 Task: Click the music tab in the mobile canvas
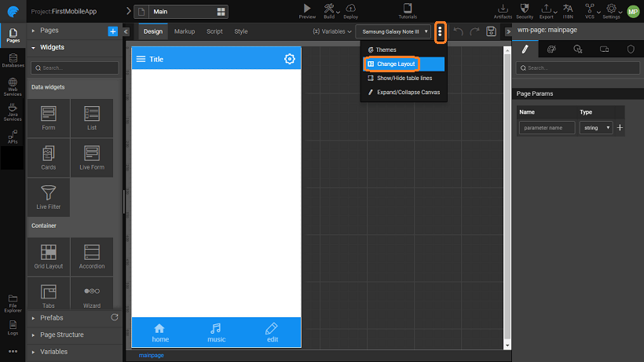click(216, 332)
